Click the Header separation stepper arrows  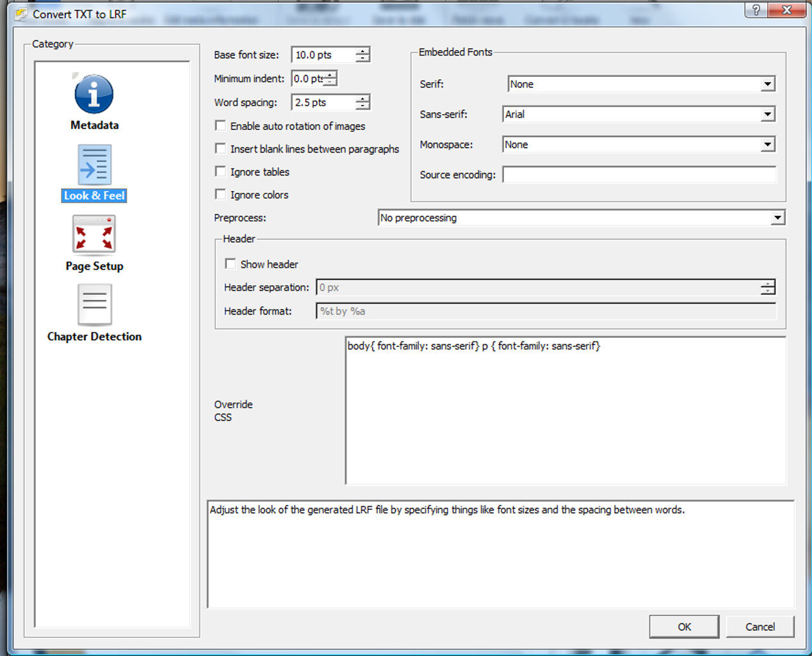pos(768,288)
